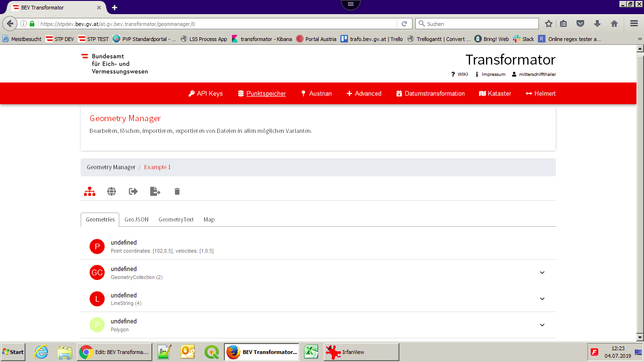Open Firefox downloads arrow icon

[x=597, y=24]
